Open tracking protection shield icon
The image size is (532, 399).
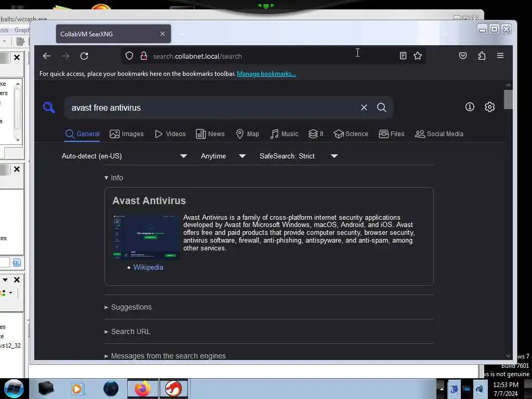129,56
